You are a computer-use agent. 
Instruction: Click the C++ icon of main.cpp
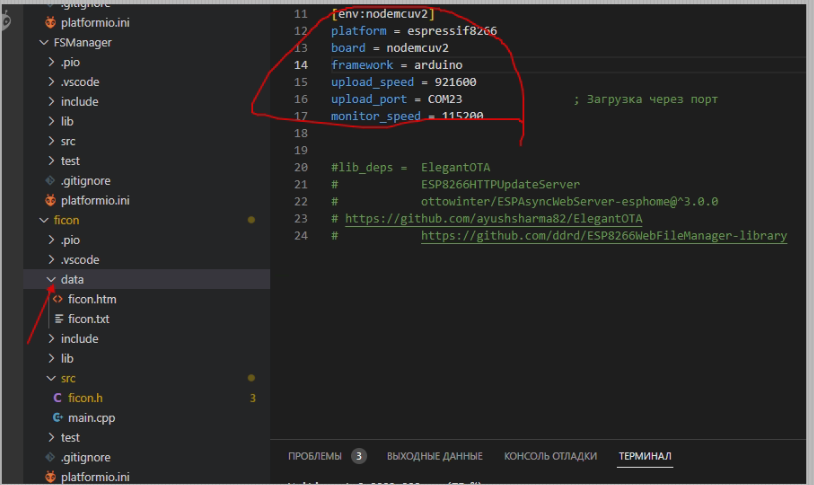coord(58,417)
